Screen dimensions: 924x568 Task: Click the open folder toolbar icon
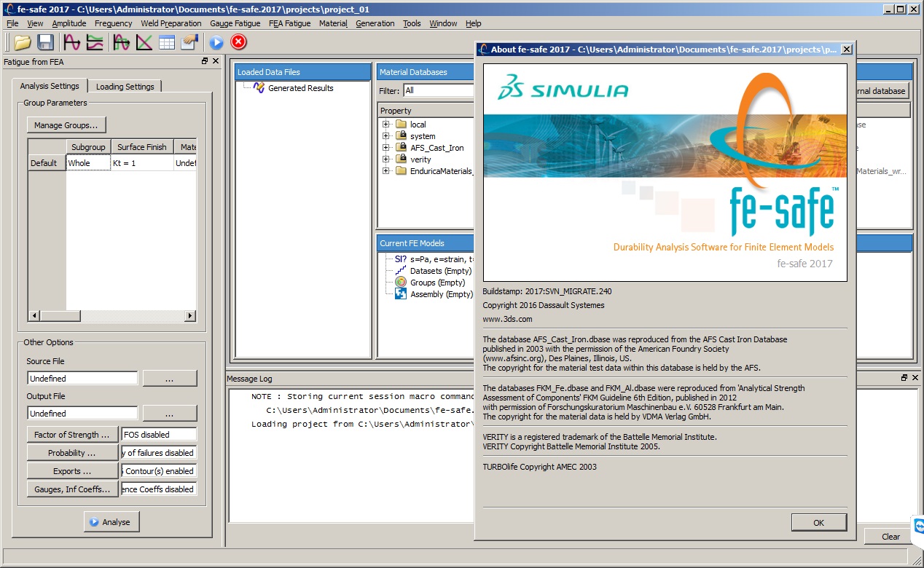point(23,42)
